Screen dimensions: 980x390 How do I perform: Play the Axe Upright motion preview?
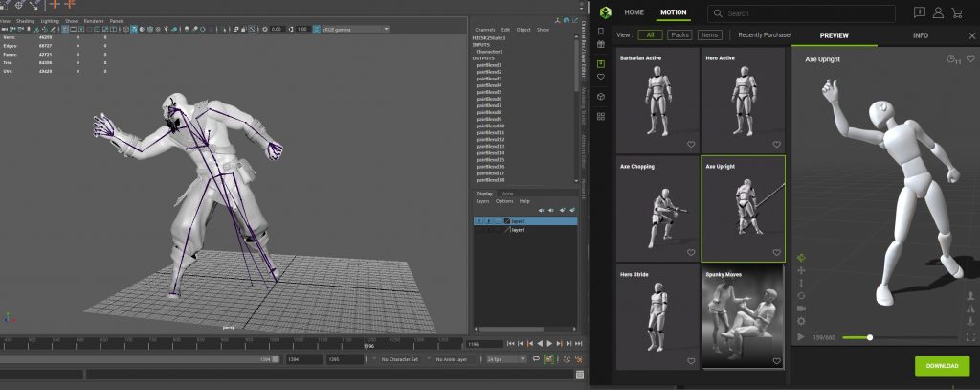pyautogui.click(x=801, y=337)
